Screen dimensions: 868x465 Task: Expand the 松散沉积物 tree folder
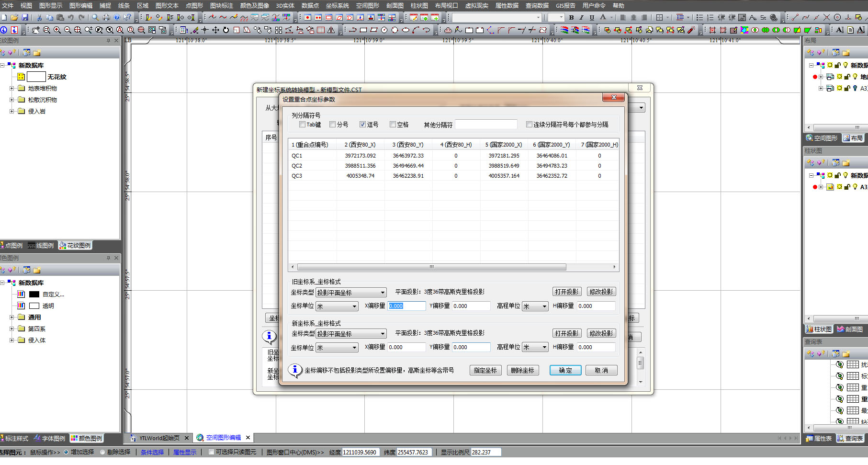pyautogui.click(x=11, y=100)
